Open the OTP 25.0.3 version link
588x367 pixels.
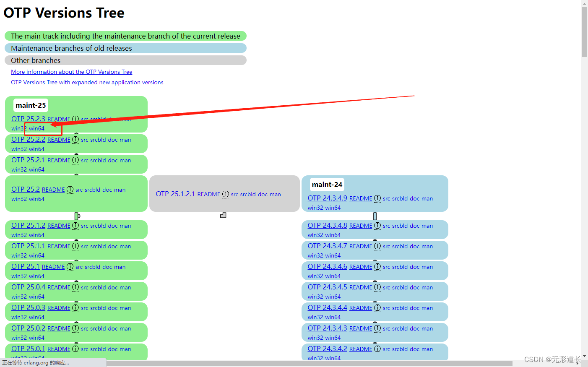coord(28,308)
